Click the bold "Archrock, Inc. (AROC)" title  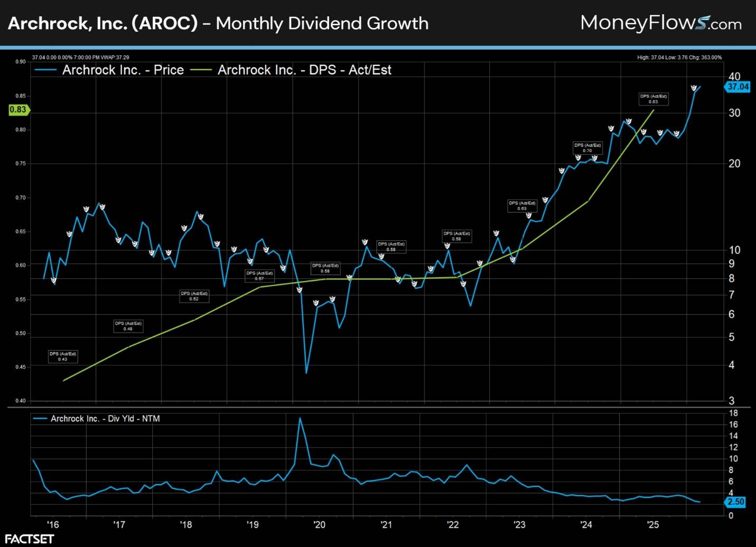(x=102, y=23)
